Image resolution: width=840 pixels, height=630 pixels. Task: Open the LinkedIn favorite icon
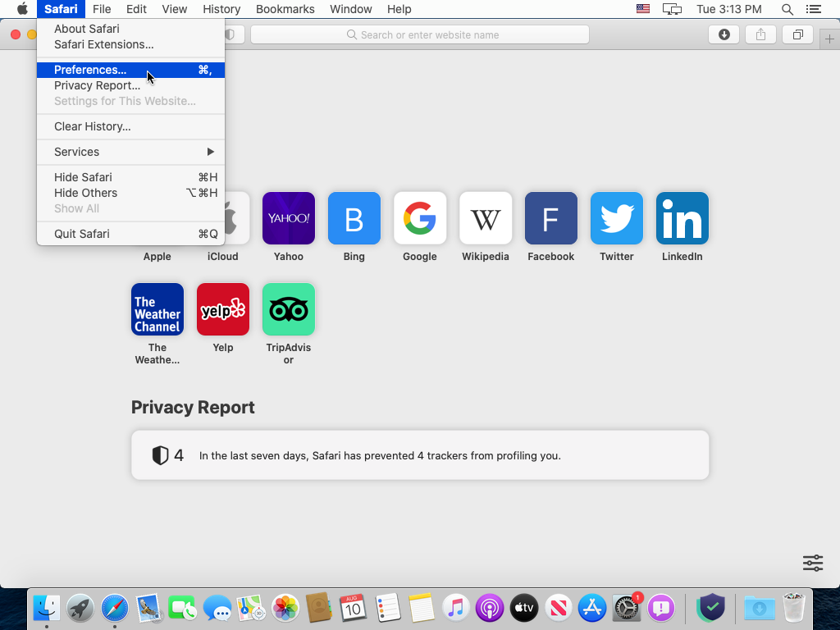pos(682,218)
